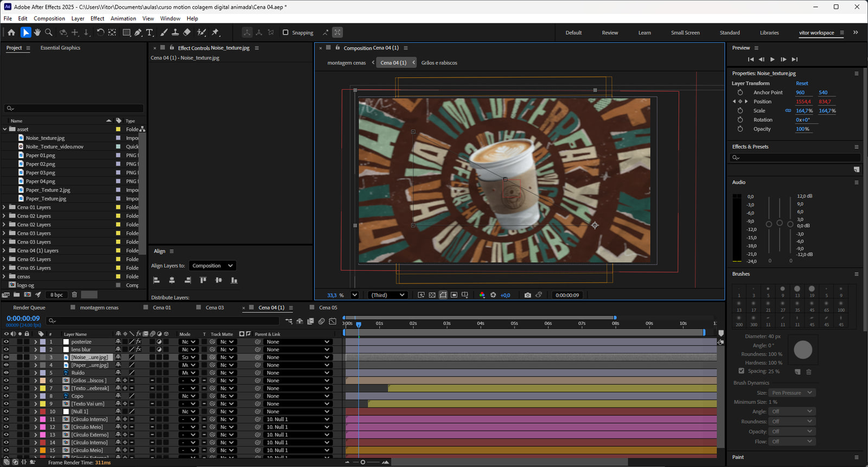Viewport: 868px width, 467px height.
Task: Click the Effects & Presets search field
Action: [795, 157]
